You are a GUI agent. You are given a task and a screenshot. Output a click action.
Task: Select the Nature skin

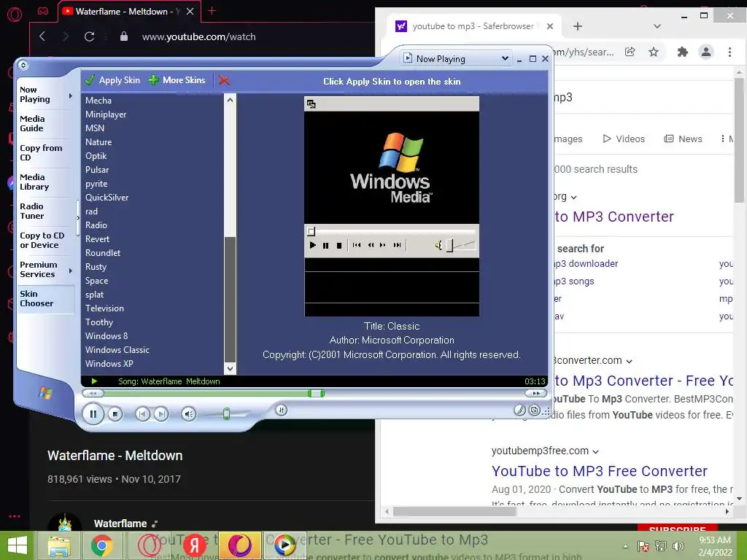[98, 142]
